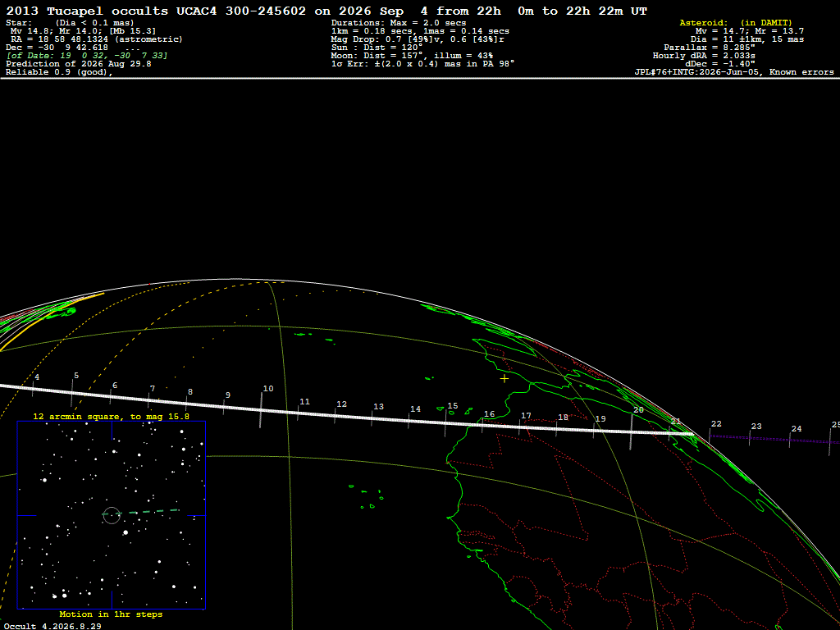
Task: Click the minute 24 tick marker
Action: 790,441
